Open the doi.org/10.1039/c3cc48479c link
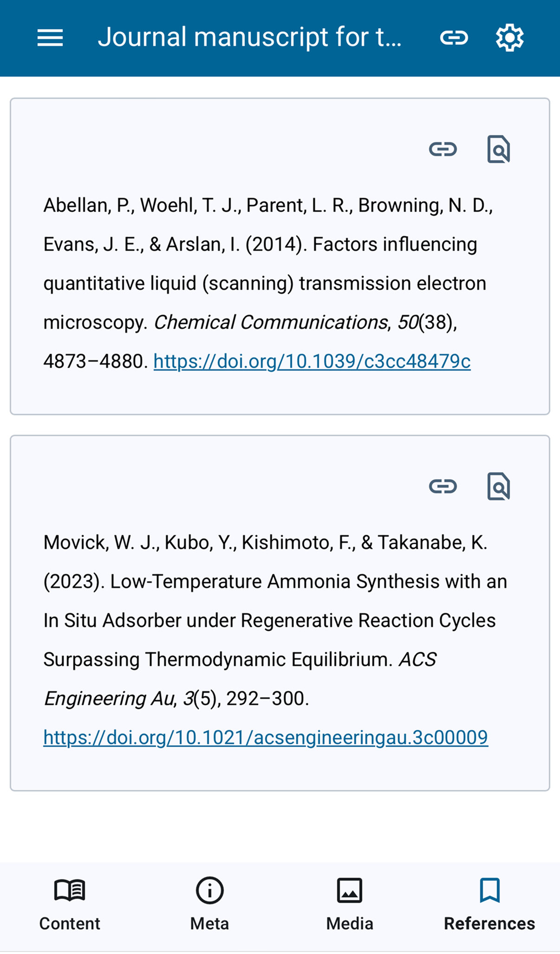Image resolution: width=560 pixels, height=954 pixels. [x=312, y=361]
